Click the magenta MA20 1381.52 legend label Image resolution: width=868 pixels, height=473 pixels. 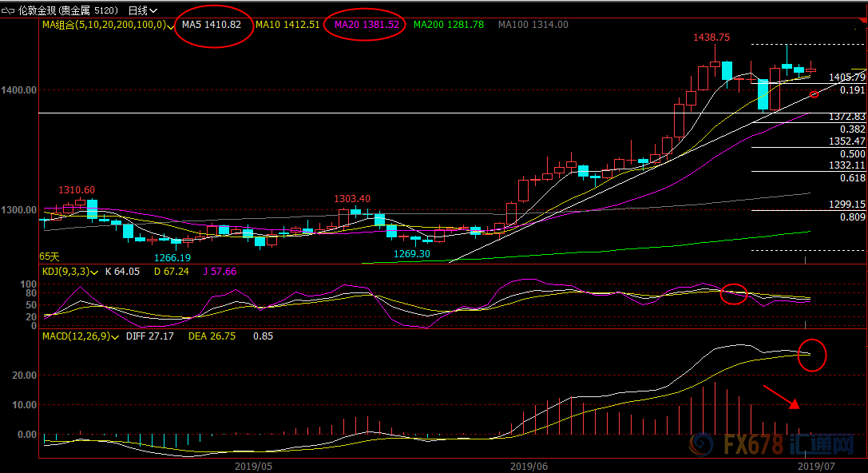pos(367,25)
